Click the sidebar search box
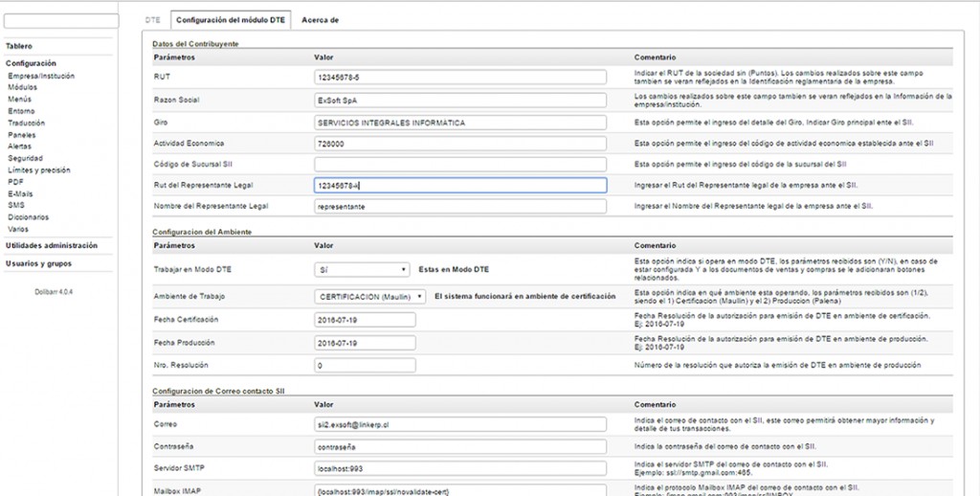Screen dimensions: 980x496 [x=61, y=20]
